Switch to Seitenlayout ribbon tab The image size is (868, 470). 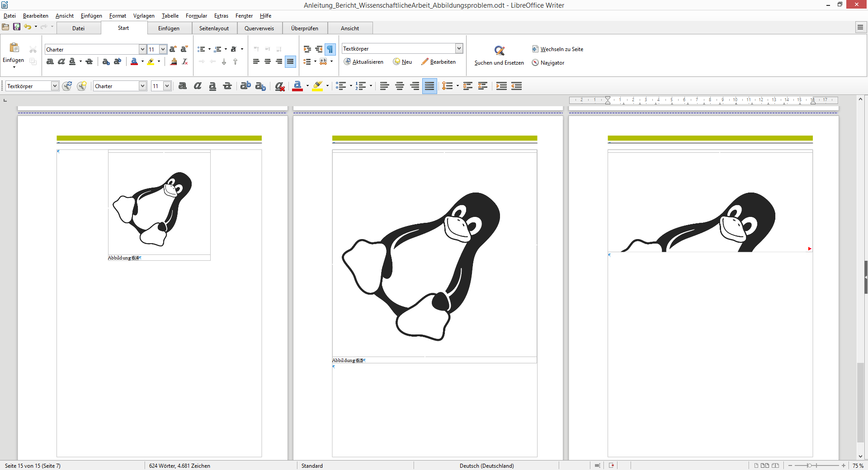pos(214,28)
